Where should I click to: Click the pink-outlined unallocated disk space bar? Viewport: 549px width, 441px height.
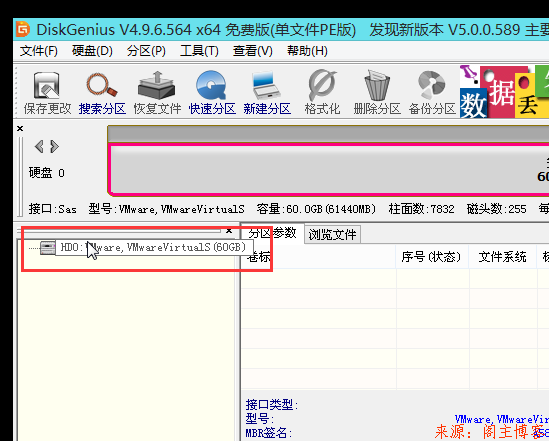(x=329, y=169)
